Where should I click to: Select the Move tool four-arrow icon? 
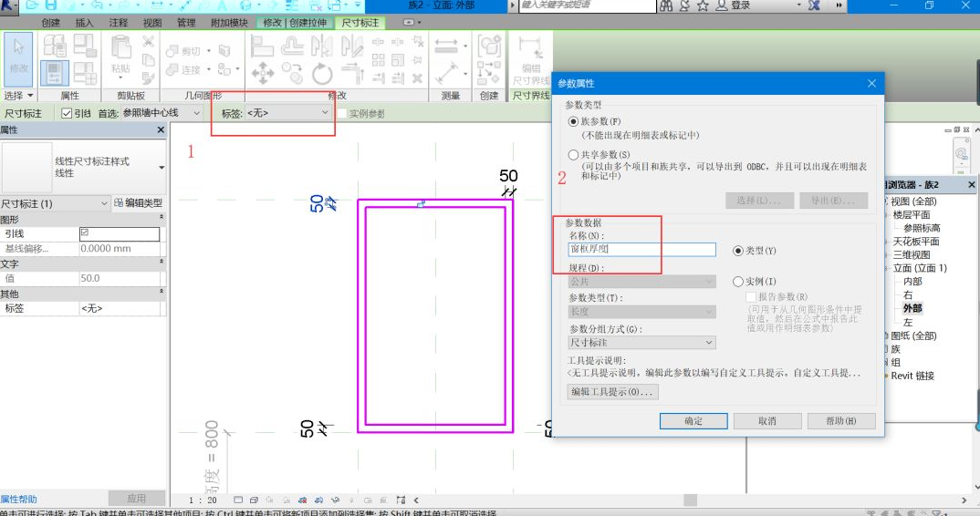click(x=263, y=74)
